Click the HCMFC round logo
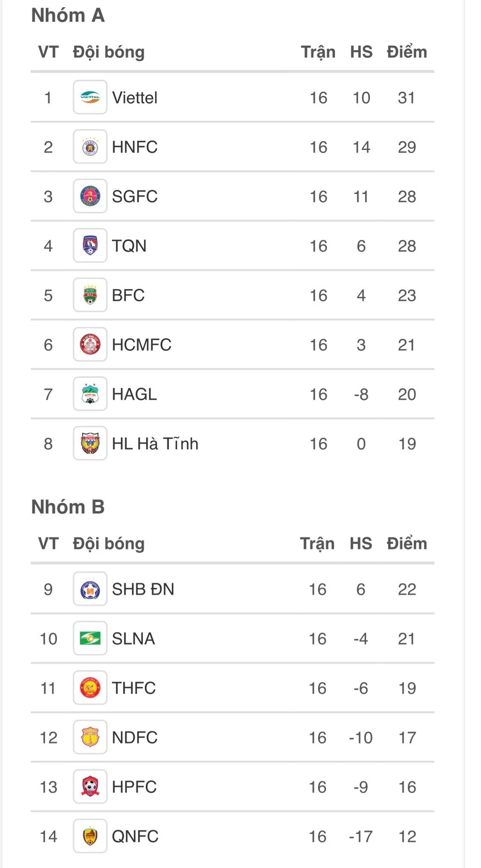Screen dimensions: 481x868 pyautogui.click(x=90, y=345)
